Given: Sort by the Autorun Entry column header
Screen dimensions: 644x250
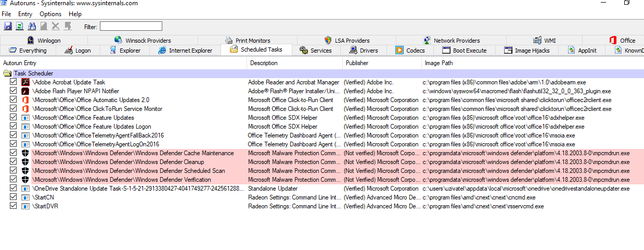Looking at the screenshot, I should pyautogui.click(x=124, y=63).
